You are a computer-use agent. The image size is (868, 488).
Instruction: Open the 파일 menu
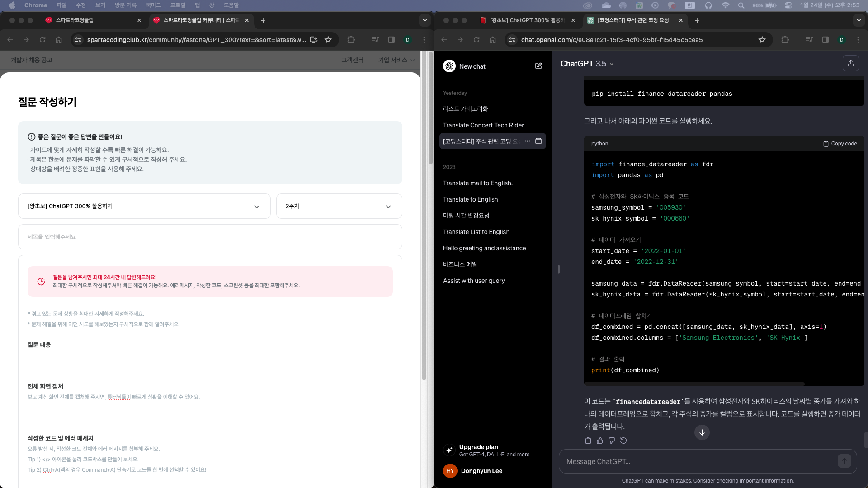pos(61,5)
